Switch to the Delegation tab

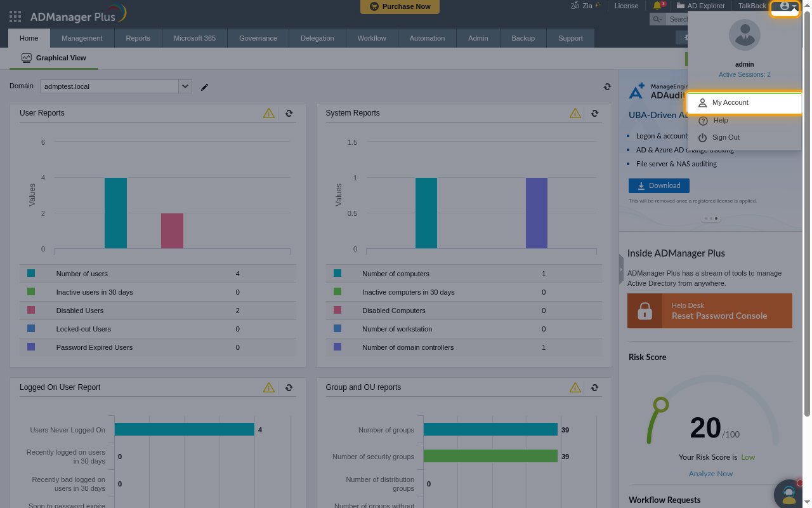pos(317,38)
